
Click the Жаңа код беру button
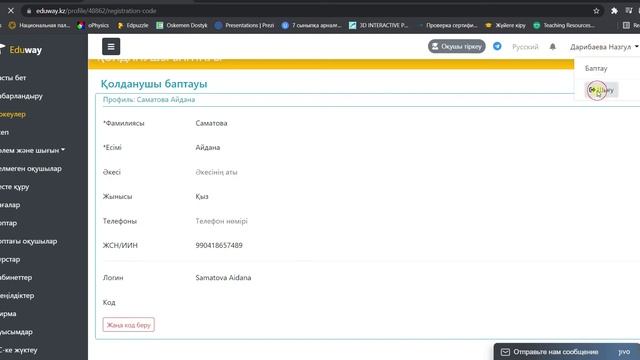coord(129,325)
